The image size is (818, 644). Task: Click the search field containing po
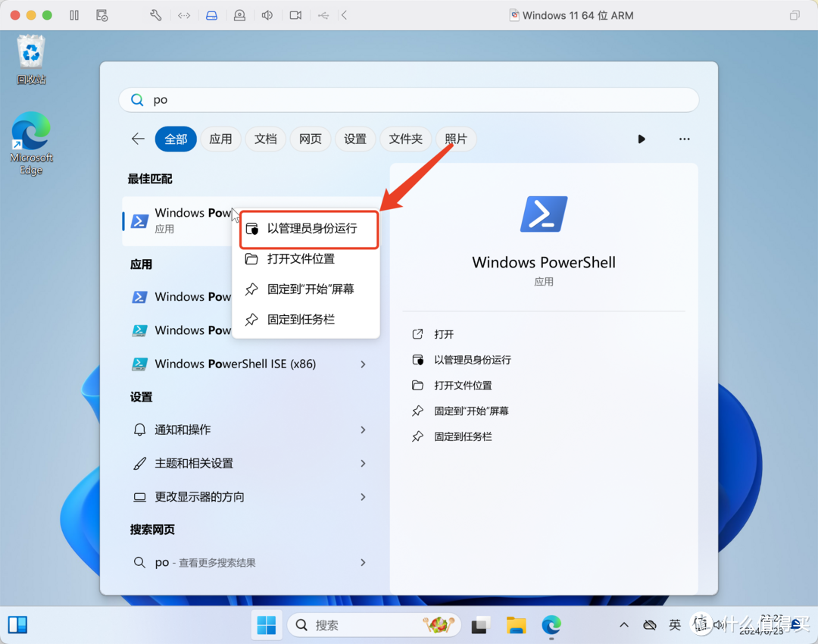click(x=409, y=100)
